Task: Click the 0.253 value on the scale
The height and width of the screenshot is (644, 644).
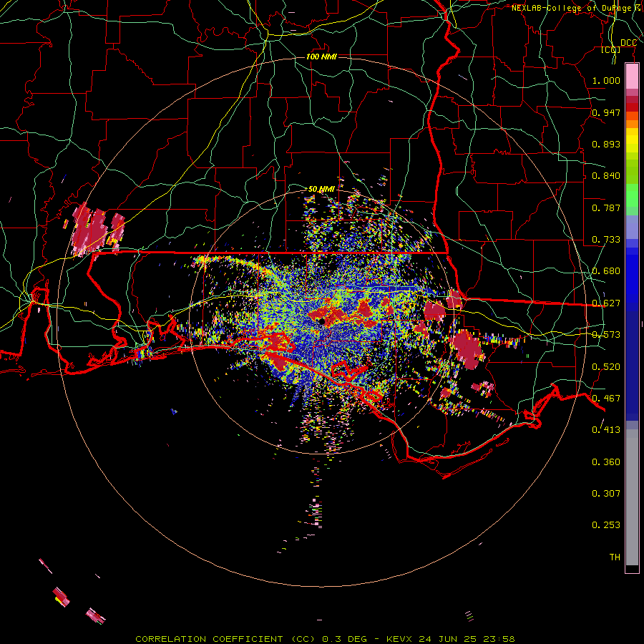Action: [606, 525]
